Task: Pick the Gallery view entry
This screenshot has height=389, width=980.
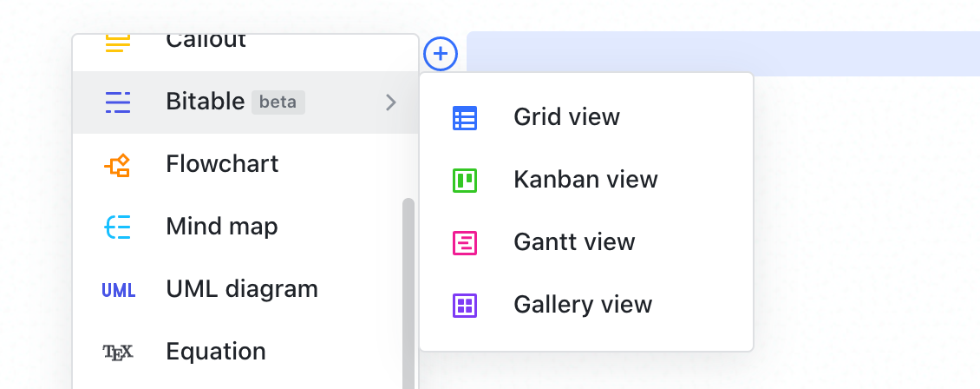Action: (x=583, y=305)
